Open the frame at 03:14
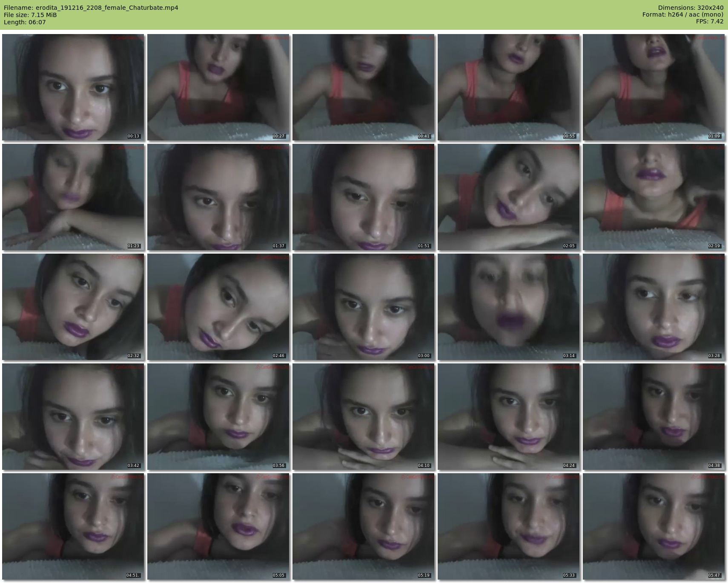The image size is (728, 583). tap(508, 307)
